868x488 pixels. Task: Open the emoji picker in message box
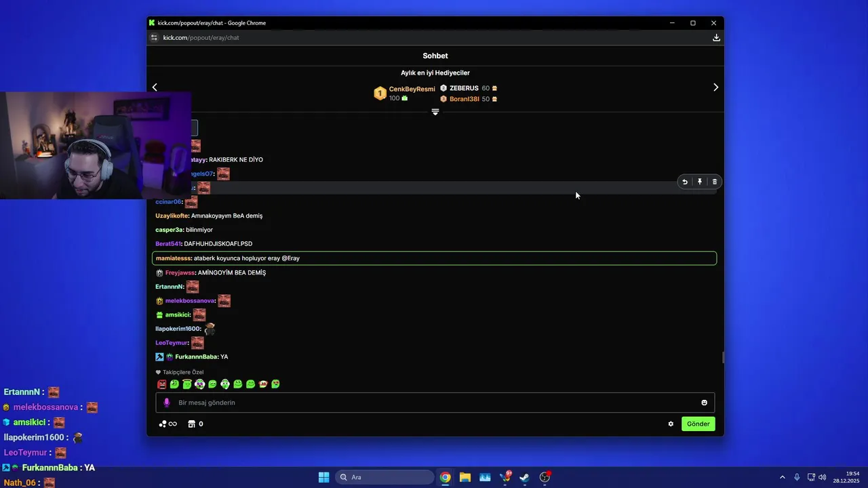point(704,403)
